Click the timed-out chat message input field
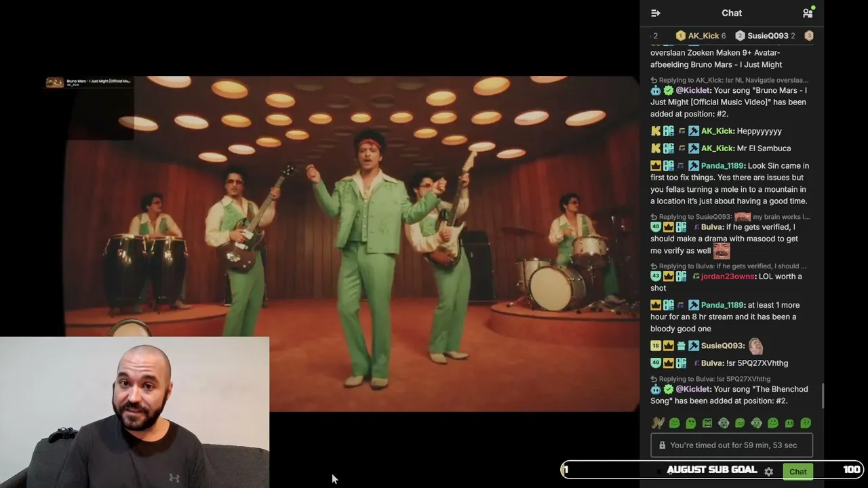 point(732,445)
